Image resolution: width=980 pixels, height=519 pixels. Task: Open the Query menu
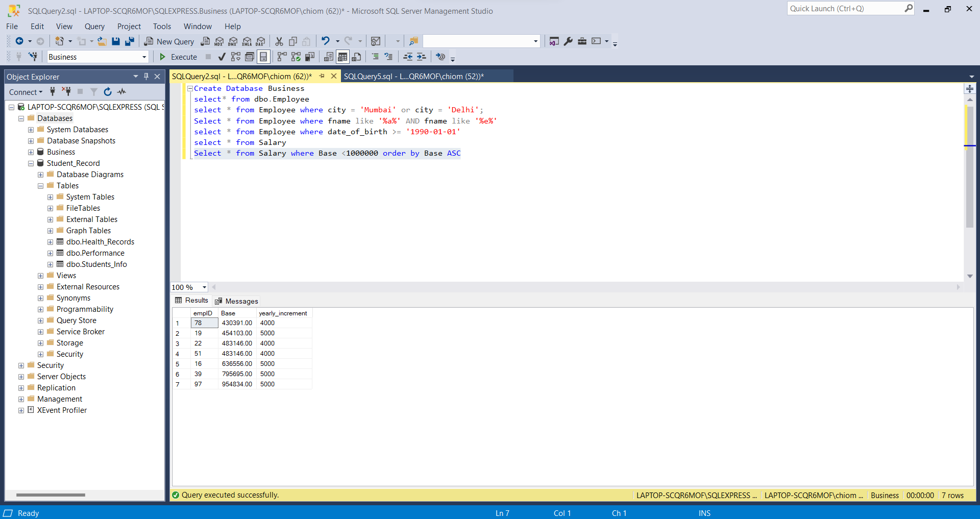[94, 26]
